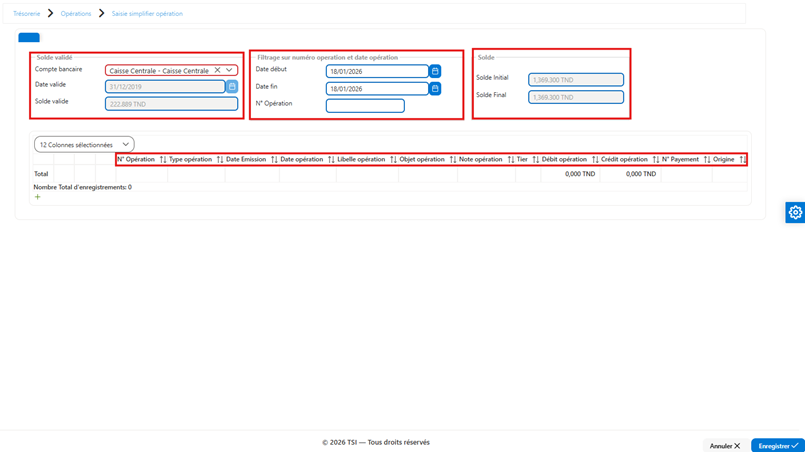The image size is (805, 452).
Task: Open the Date valide calendar icon
Action: click(x=232, y=86)
